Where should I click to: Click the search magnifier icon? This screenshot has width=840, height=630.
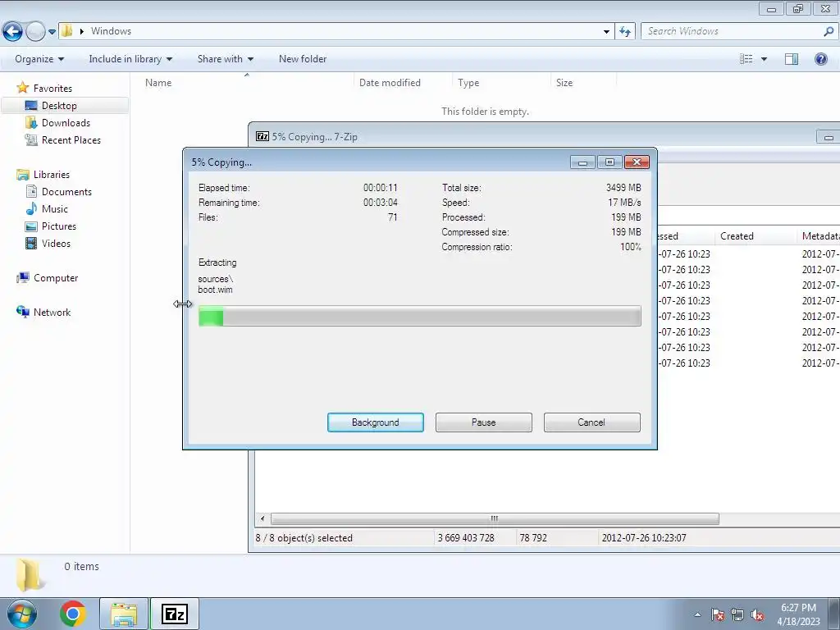[x=829, y=32]
